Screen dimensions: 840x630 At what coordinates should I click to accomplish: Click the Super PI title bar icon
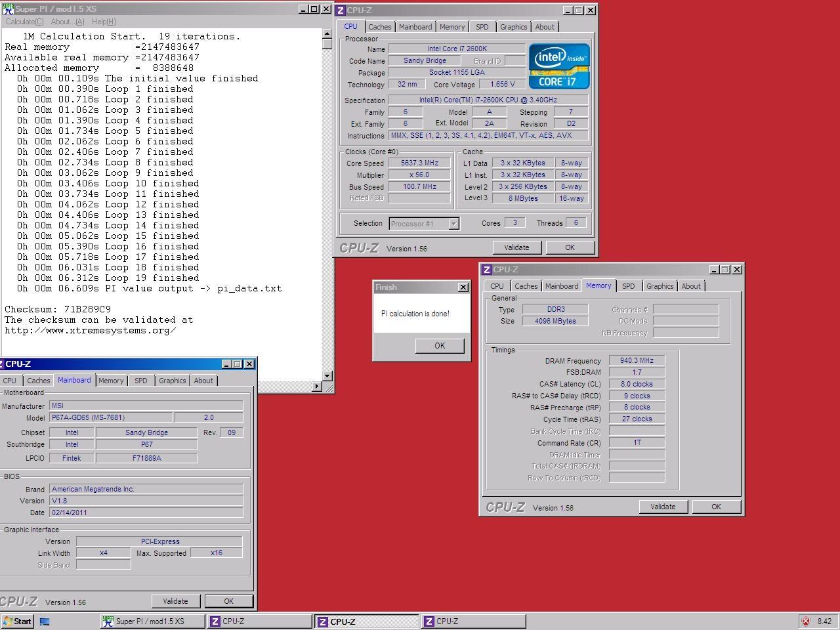pos(8,9)
